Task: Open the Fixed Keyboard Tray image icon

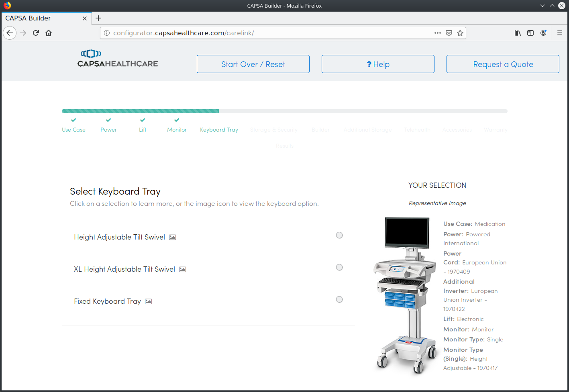Action: click(x=148, y=301)
